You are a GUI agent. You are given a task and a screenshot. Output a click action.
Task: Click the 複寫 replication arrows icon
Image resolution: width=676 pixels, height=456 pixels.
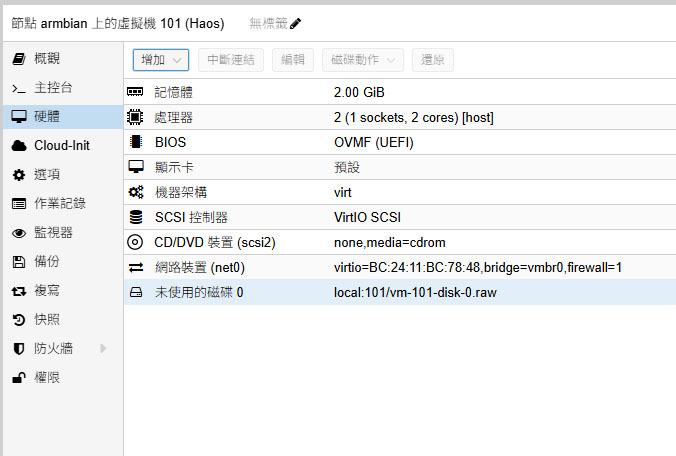pos(18,291)
